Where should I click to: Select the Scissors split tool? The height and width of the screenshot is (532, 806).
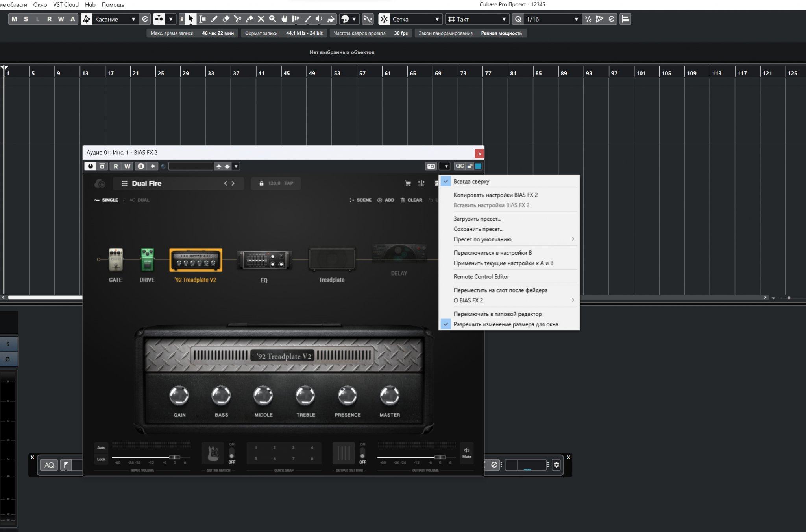point(237,19)
